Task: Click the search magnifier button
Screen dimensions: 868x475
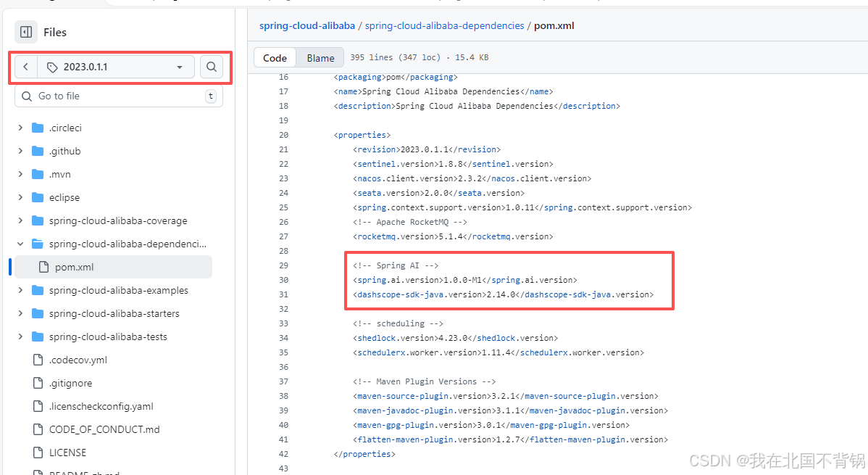Action: coord(212,67)
